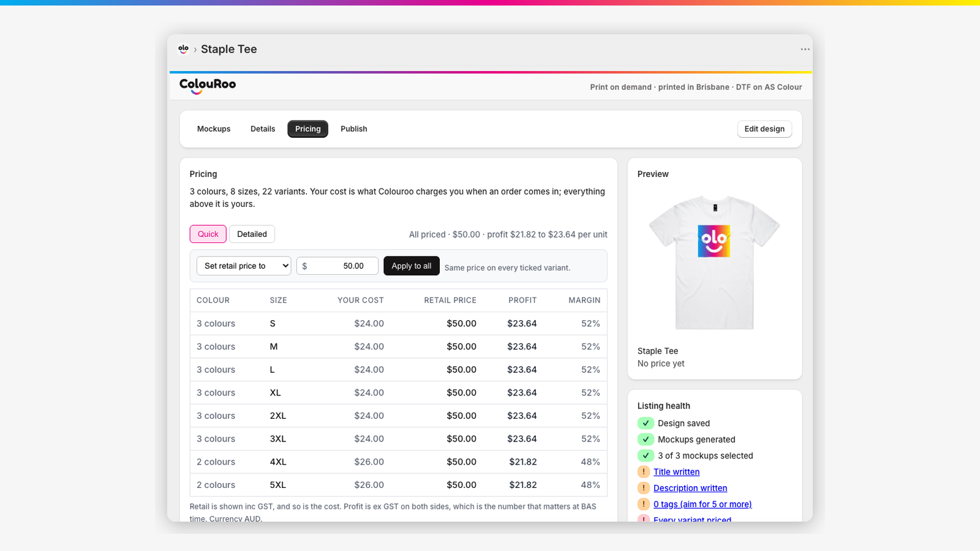This screenshot has width=980, height=551.
Task: Click the white t-shirt preview image
Action: pos(715,263)
